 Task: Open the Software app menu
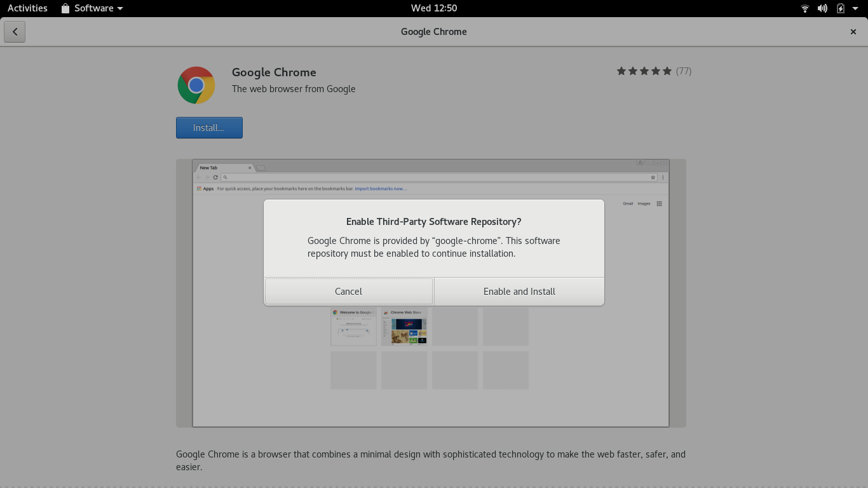[92, 8]
